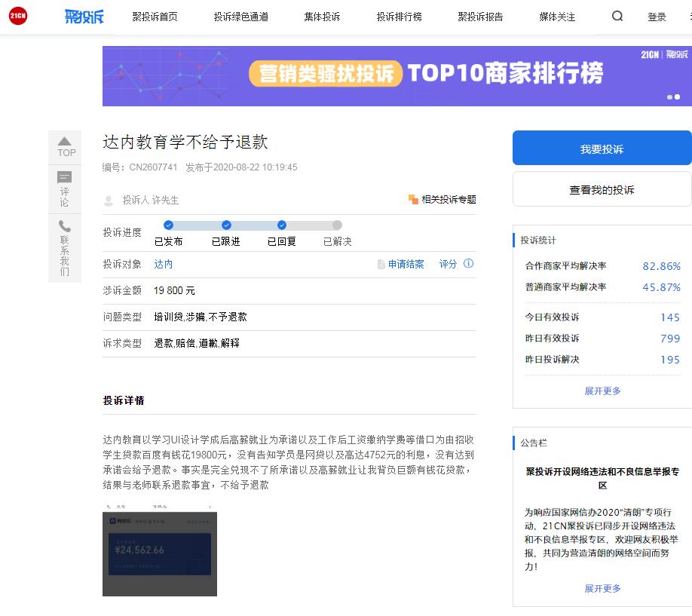Screen dimensions: 692x616
Task: Open the 相关投诉专题 link
Action: pyautogui.click(x=449, y=200)
